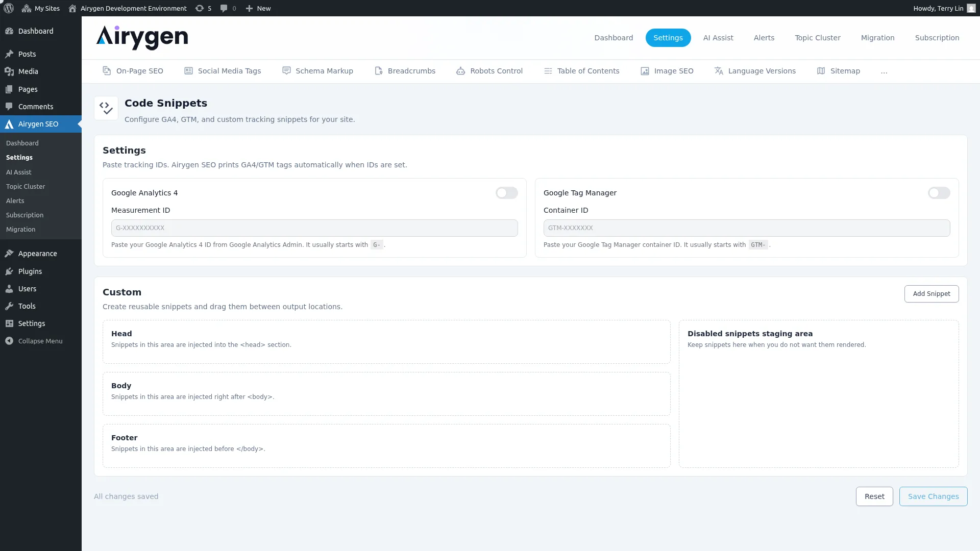Click the Airygen SEO logo icon in sidebar
This screenshot has width=980, height=551.
pyautogui.click(x=9, y=124)
